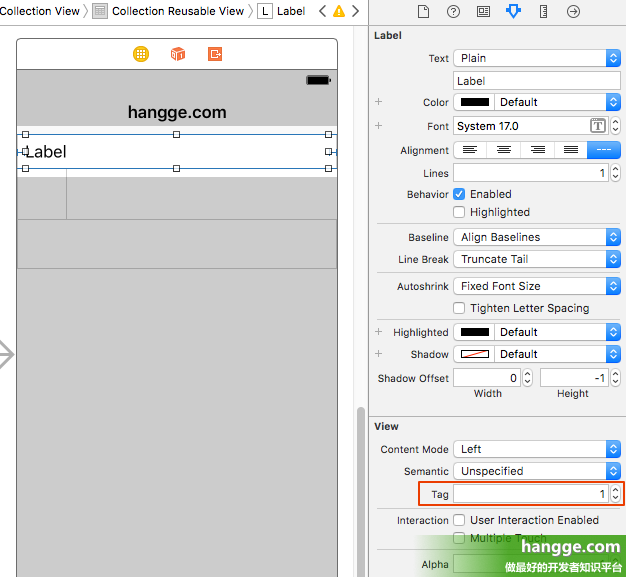Select the Label in the canvas header
The width and height of the screenshot is (626, 577).
coord(176,152)
